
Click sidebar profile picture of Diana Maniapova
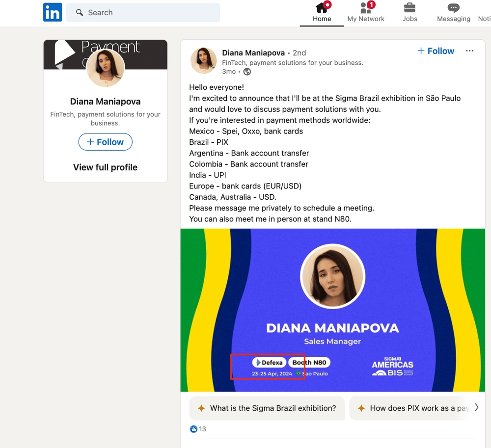point(105,68)
